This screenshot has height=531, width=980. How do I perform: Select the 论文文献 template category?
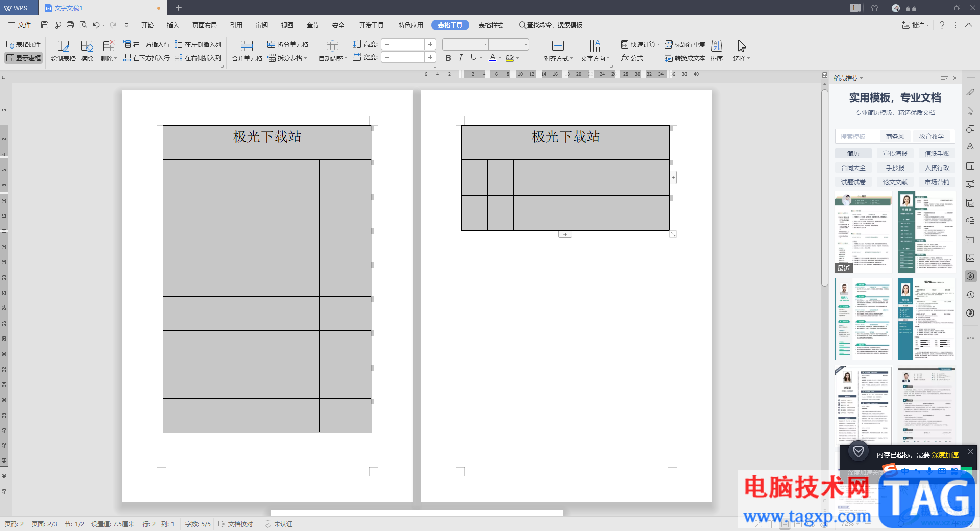pos(895,182)
